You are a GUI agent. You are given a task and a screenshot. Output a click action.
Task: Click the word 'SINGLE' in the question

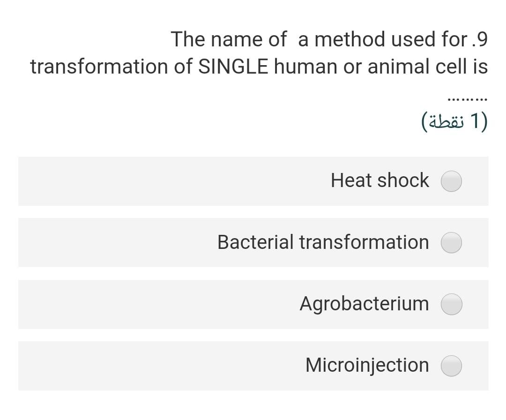(x=232, y=67)
